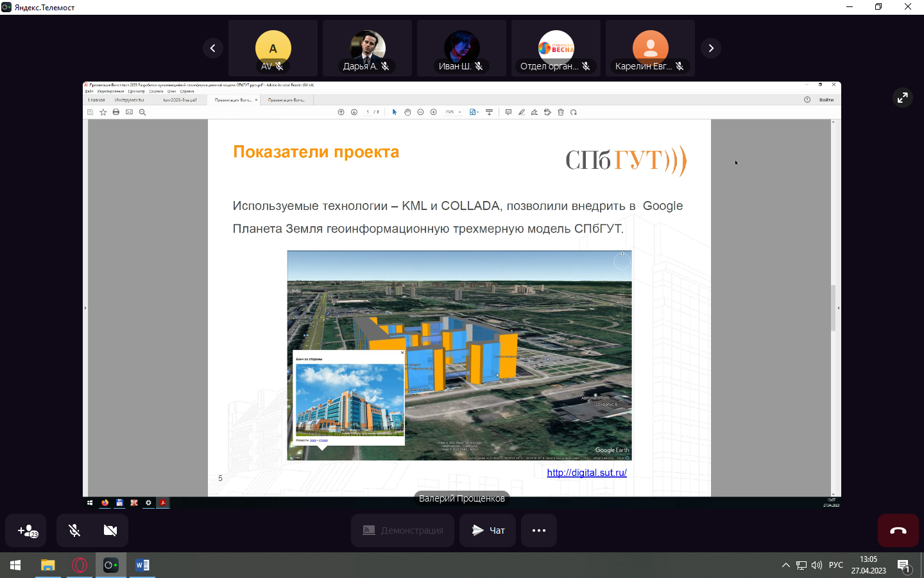The height and width of the screenshot is (578, 924).
Task: Switch the РУС input language indicator
Action: [836, 565]
